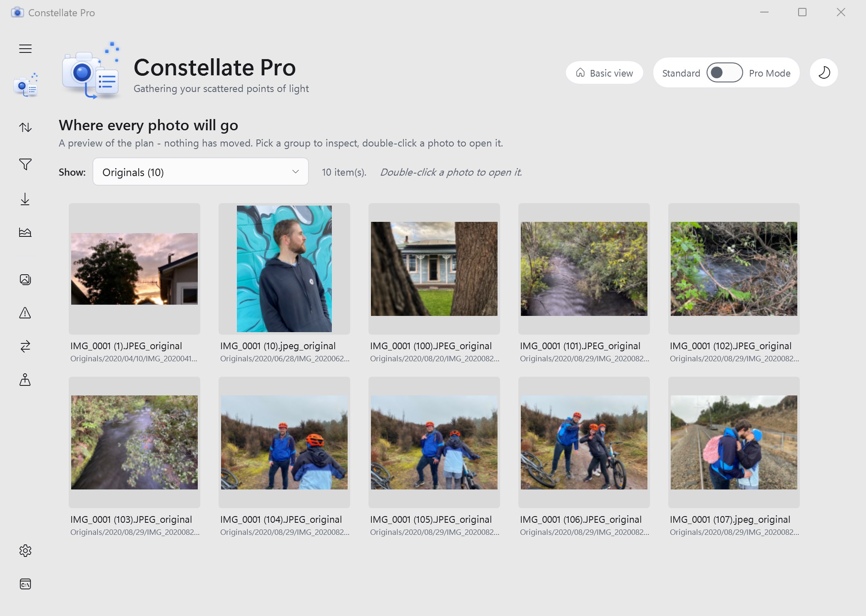Select thumbnail IMG_0001 (103).JPEG_original river photo

tap(134, 442)
